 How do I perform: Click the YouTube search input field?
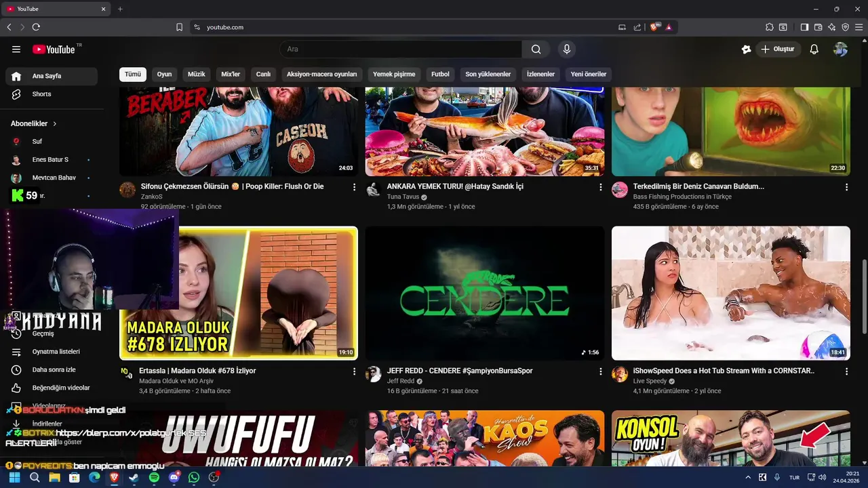[401, 49]
